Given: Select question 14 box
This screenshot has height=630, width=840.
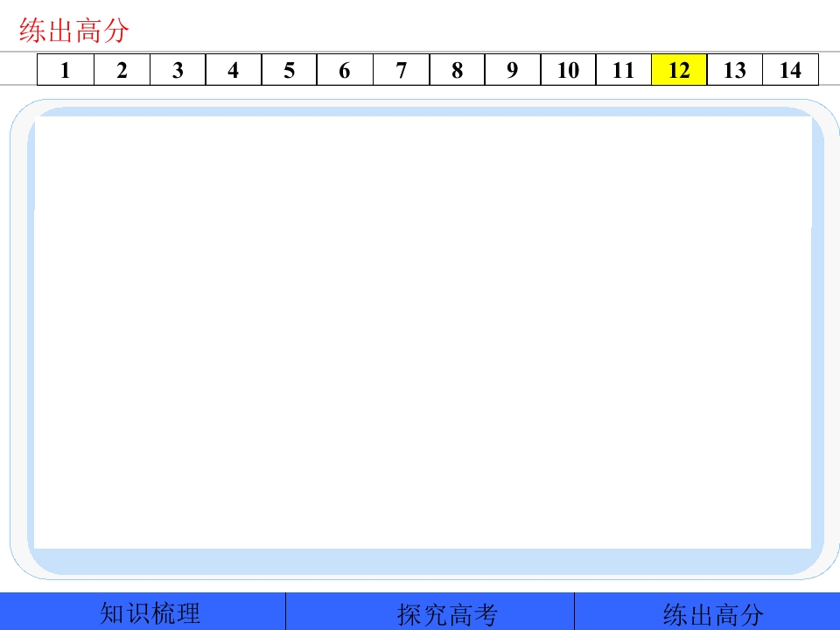Looking at the screenshot, I should click(791, 70).
